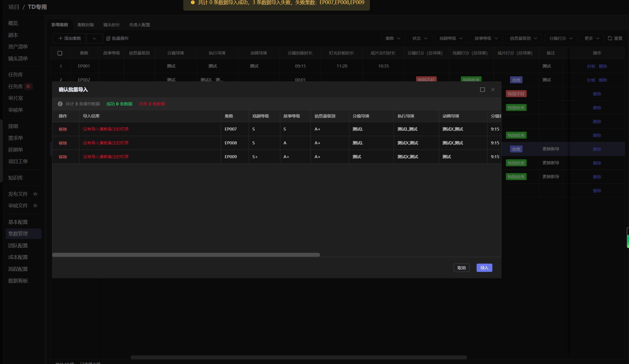Expand the arrow next to 添加集数
Screen dimensions: 629x364
[95, 38]
